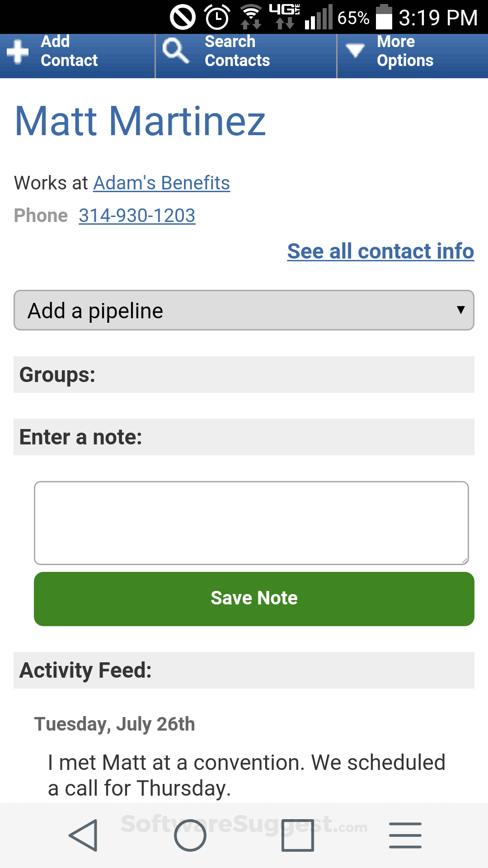Tap the battery status icon
Image resolution: width=488 pixels, height=868 pixels.
point(384,17)
